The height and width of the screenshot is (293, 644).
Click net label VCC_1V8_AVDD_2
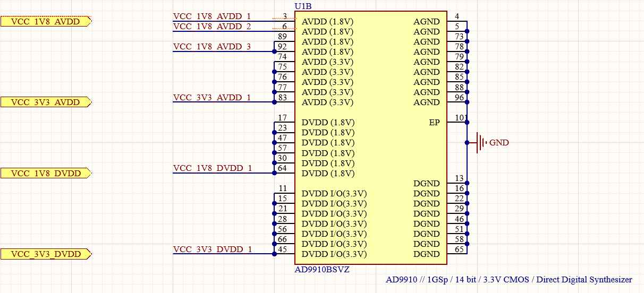click(212, 27)
